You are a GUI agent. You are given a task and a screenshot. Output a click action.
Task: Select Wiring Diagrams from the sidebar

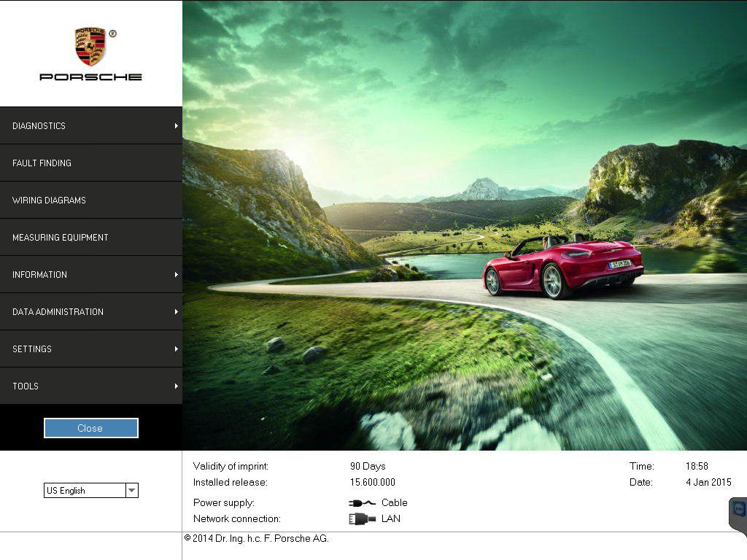pos(50,201)
